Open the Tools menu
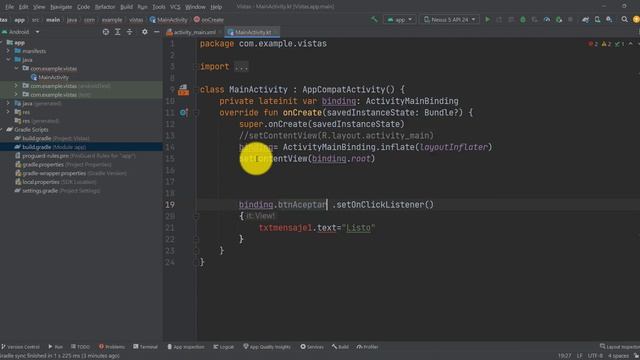Image resolution: width=640 pixels, height=360 pixels. coord(159,7)
